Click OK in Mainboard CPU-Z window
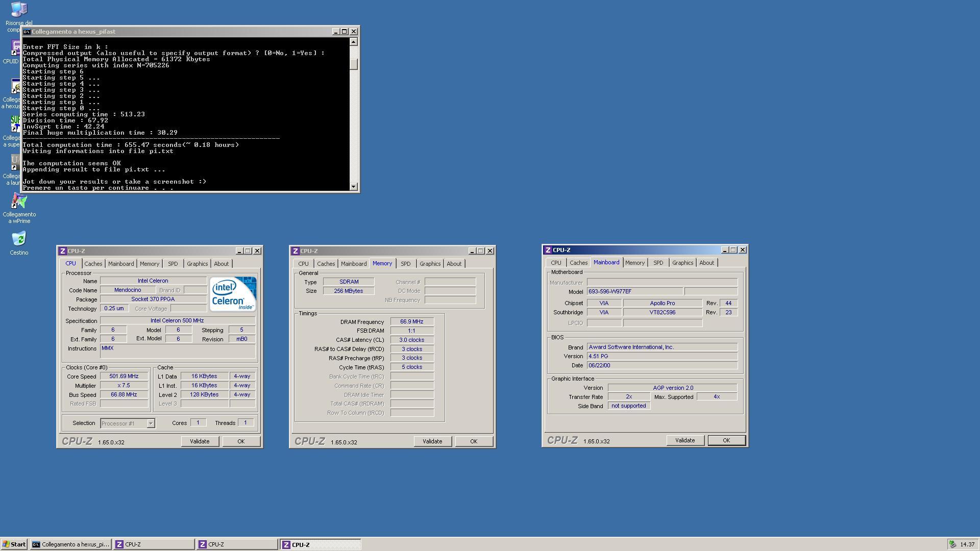 pos(726,440)
